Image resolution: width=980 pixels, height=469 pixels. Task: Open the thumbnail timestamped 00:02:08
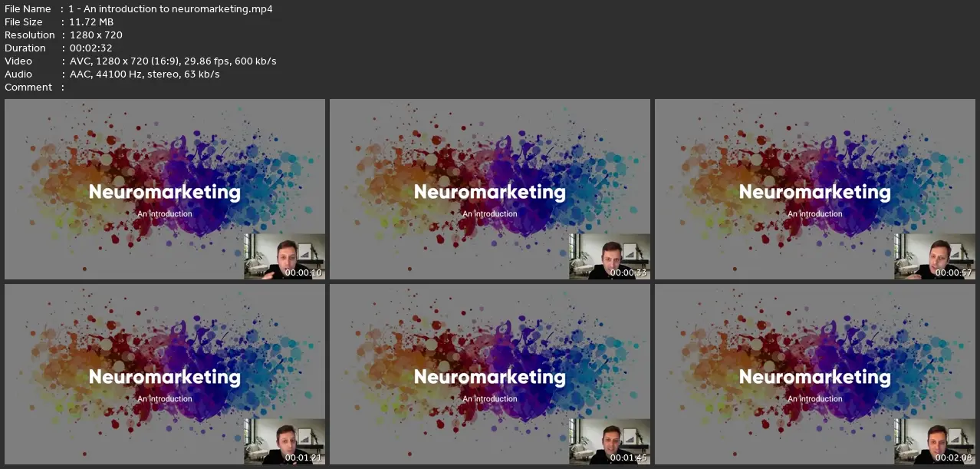point(815,374)
